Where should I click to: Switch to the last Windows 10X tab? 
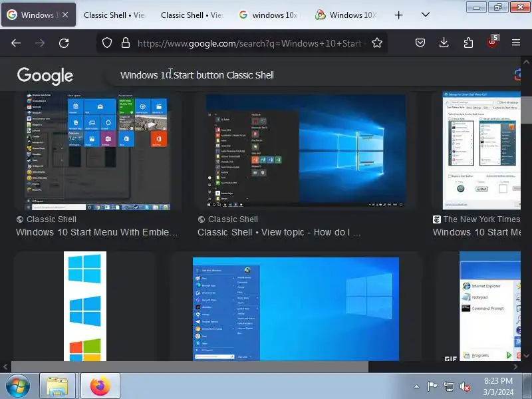(346, 15)
